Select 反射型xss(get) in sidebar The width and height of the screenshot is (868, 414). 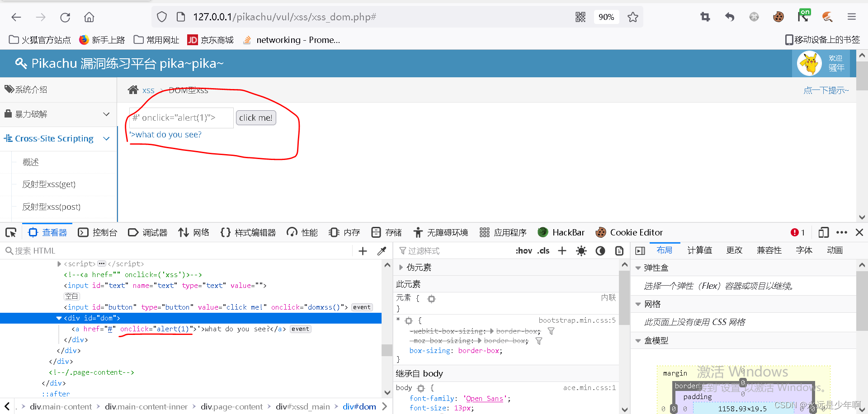(x=49, y=184)
